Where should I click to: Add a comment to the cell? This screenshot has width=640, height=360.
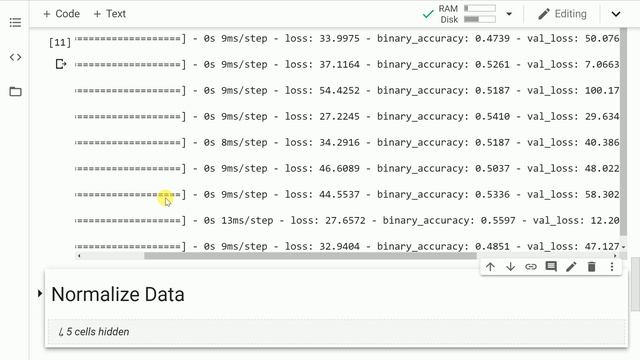[x=551, y=267]
